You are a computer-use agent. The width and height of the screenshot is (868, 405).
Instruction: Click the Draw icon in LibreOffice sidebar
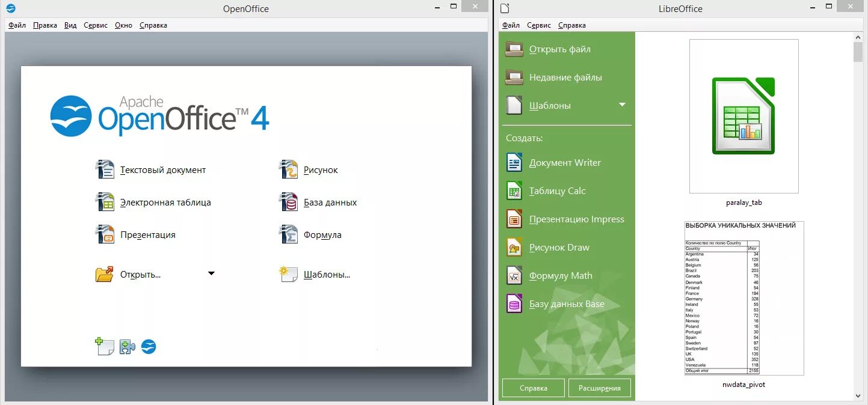pos(514,247)
